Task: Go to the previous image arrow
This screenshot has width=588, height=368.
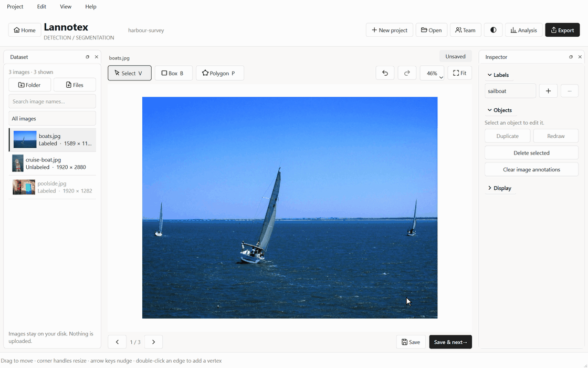Action: click(x=118, y=342)
